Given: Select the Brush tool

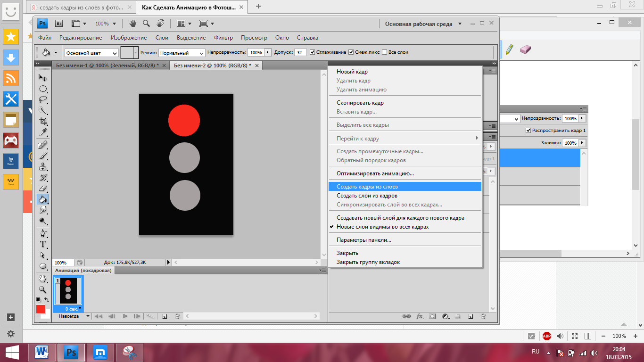Looking at the screenshot, I should (43, 155).
